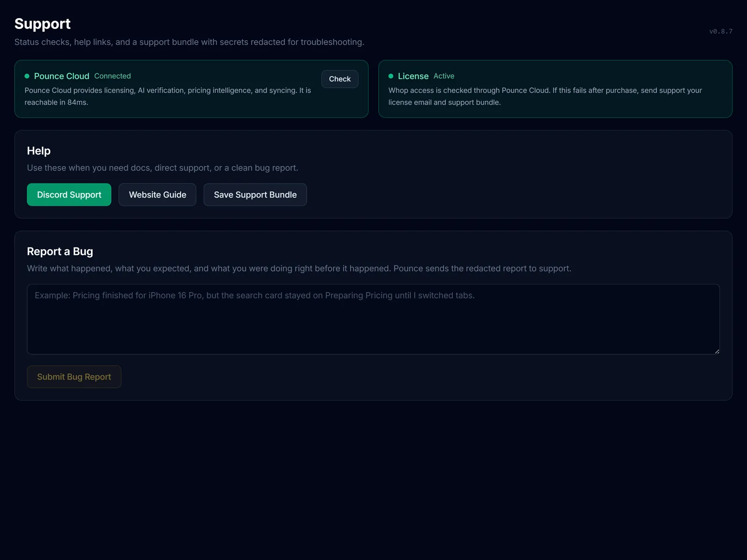The width and height of the screenshot is (747, 560).
Task: Click the green status dot beside Pounce Cloud
Action: (27, 76)
